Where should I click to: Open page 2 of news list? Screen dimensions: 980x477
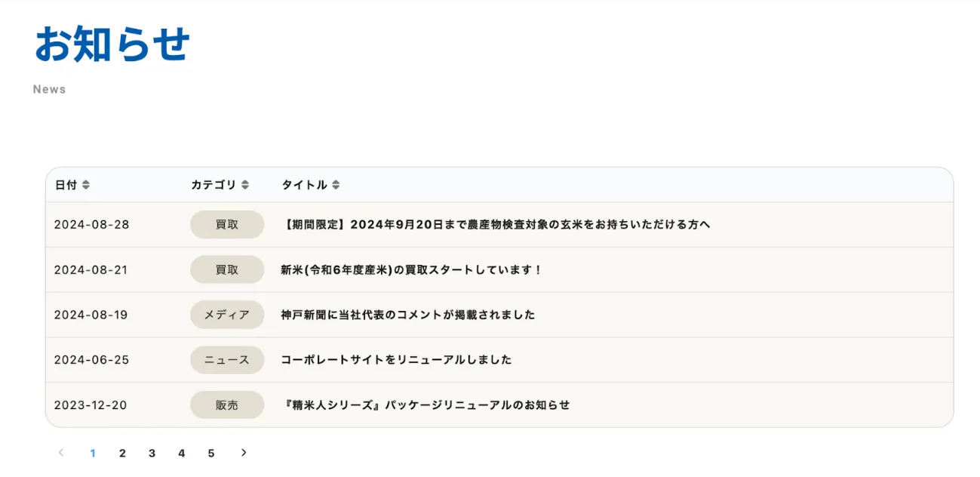(x=122, y=454)
